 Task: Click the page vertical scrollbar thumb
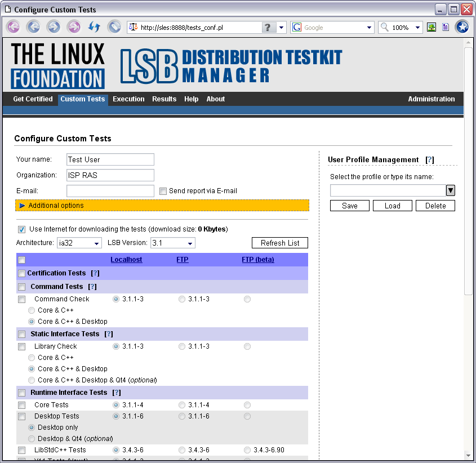pos(469,171)
